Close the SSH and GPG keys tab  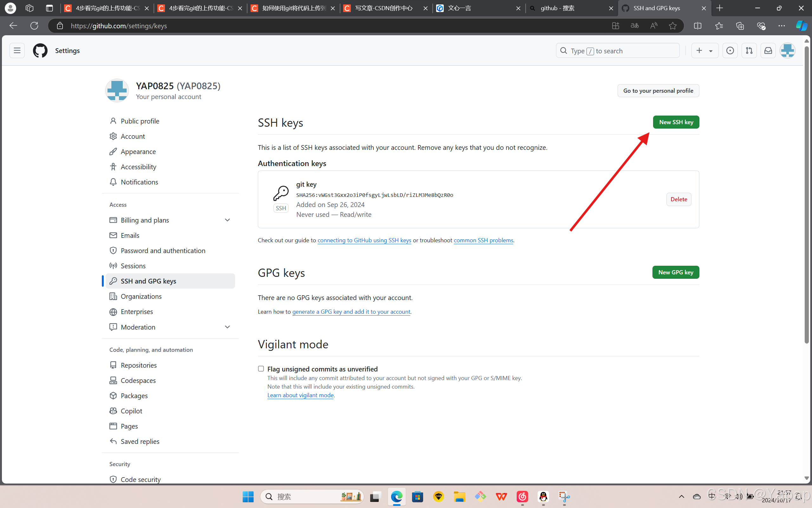704,8
